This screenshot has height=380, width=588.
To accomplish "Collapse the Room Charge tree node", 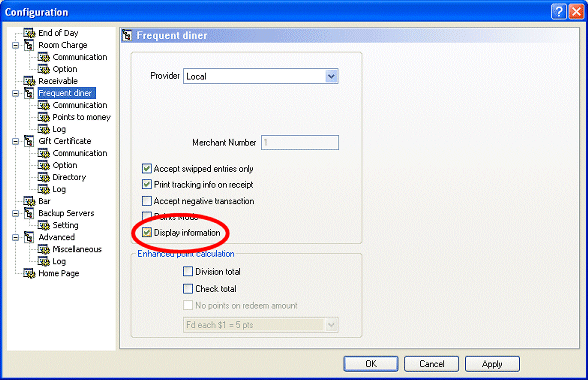I will click(x=15, y=45).
